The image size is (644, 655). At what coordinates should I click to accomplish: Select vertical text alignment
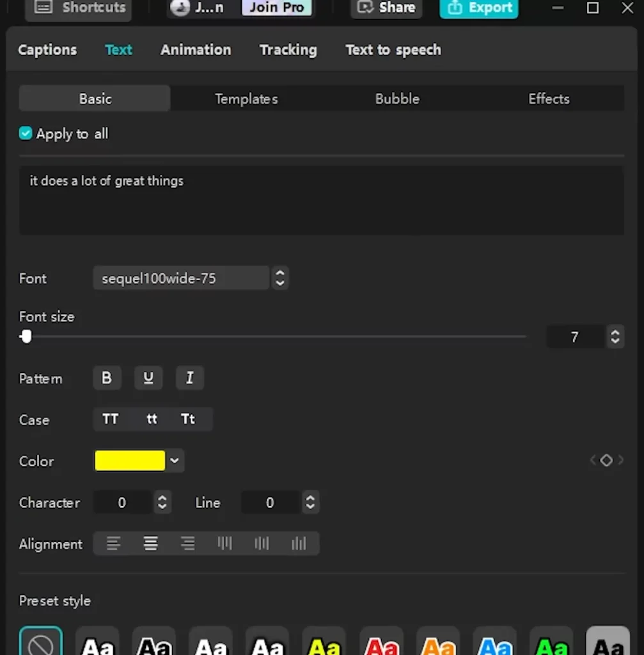pos(224,543)
